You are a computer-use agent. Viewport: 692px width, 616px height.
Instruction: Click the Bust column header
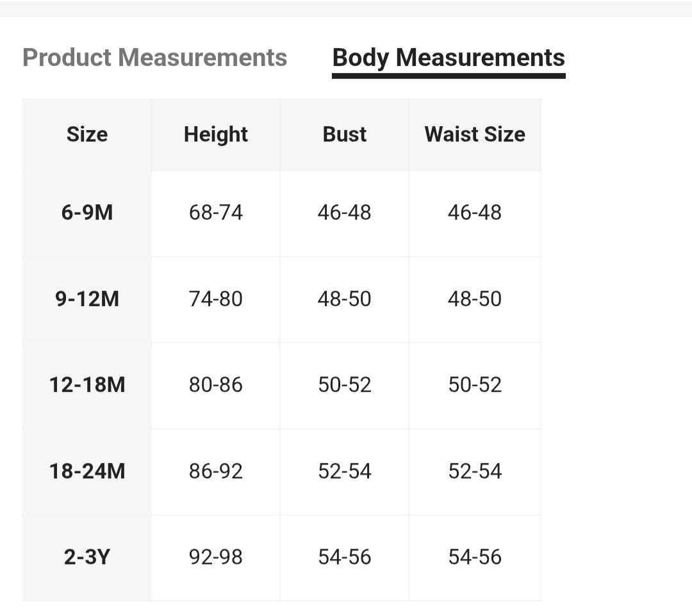345,134
